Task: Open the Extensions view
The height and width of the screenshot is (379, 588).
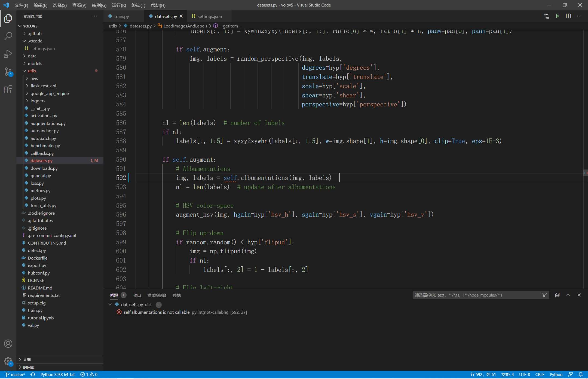Action: click(x=8, y=89)
